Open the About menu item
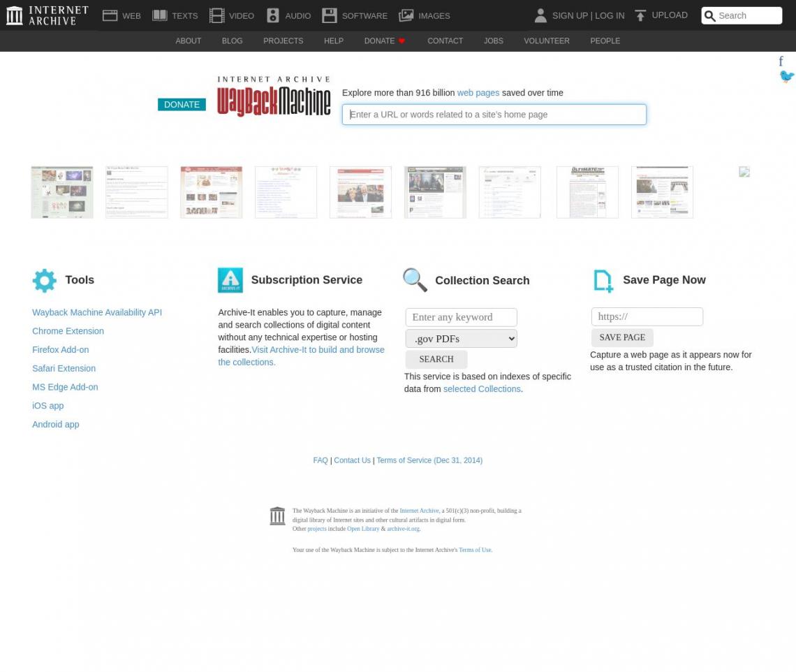 point(189,41)
